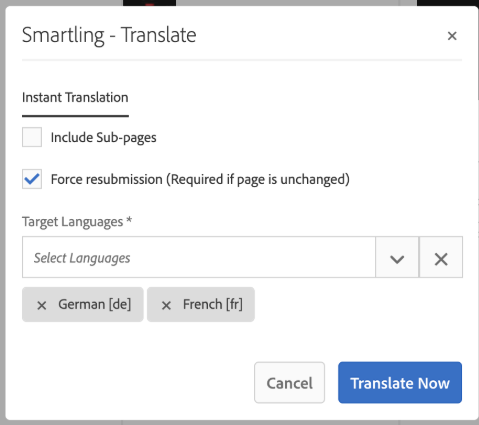This screenshot has width=479, height=425.
Task: Select the French [fr] tag label
Action: tap(213, 304)
